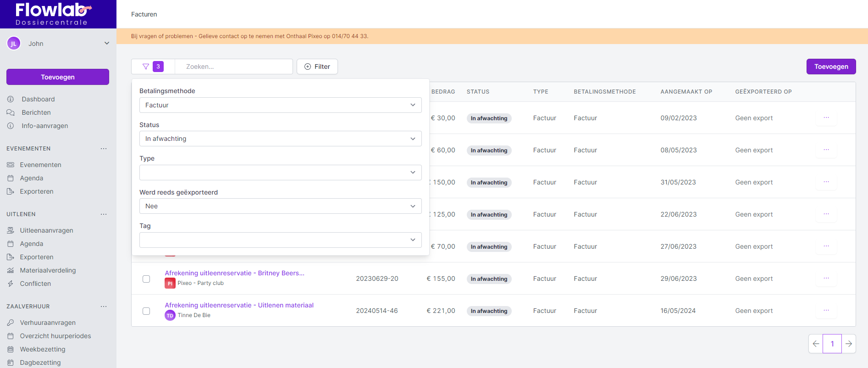Screen dimensions: 868x368
Task: Go to previous page using left arrow
Action: point(816,344)
